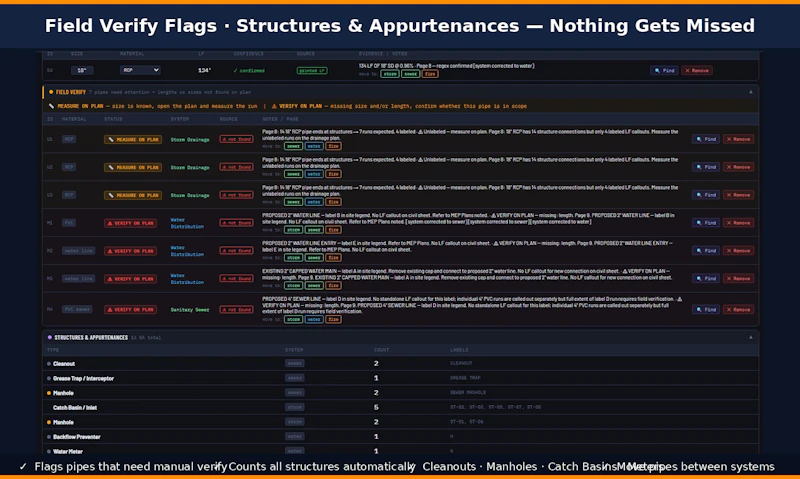Select 'Sanitary Sewer' system text for M4
Screen dimensions: 800x479
(190, 310)
